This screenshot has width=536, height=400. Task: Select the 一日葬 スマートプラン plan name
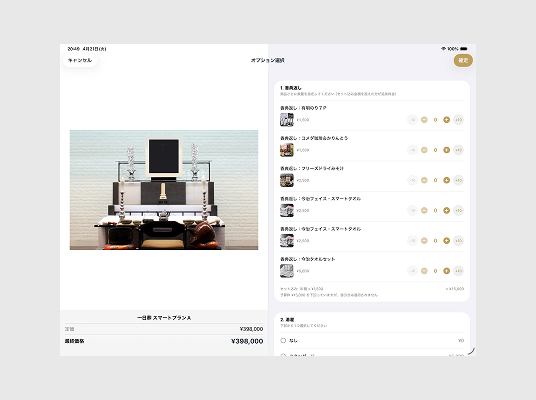coord(164,318)
